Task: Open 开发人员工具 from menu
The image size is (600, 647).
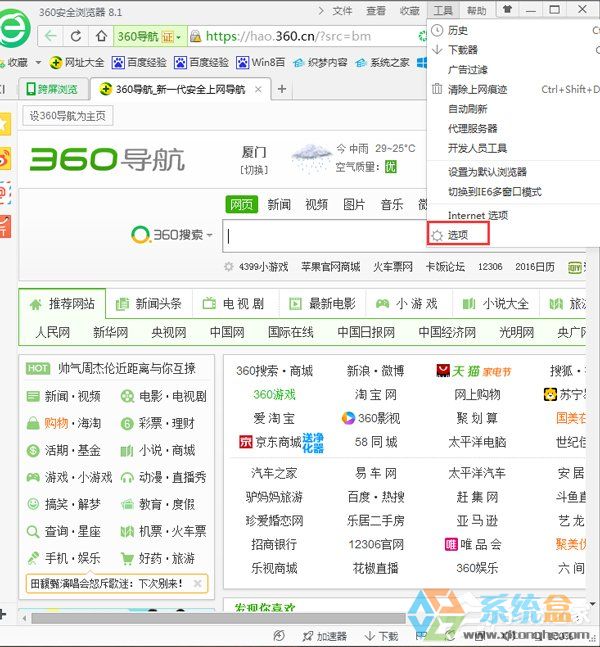Action: [514, 148]
